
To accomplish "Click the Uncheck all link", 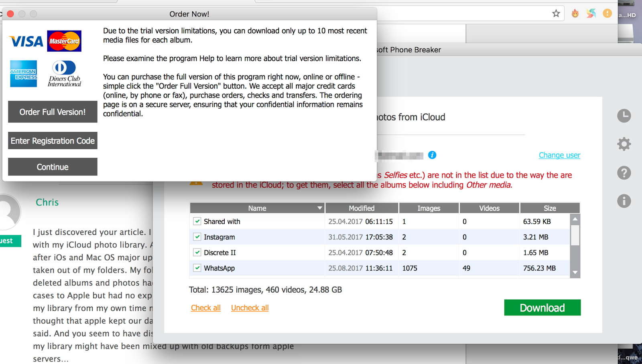I will 250,308.
